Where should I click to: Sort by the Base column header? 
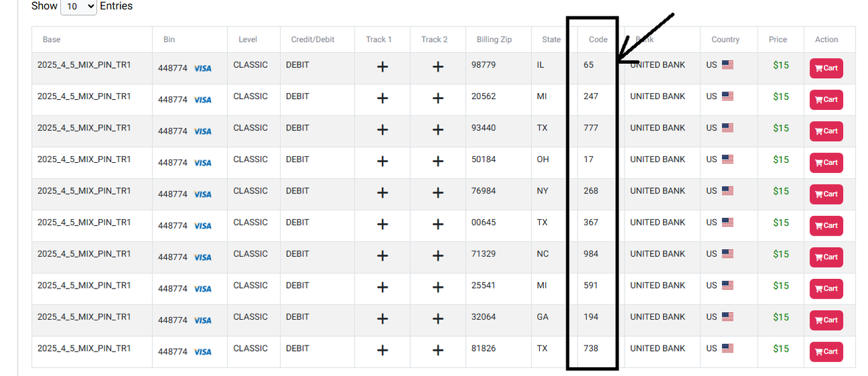(52, 39)
